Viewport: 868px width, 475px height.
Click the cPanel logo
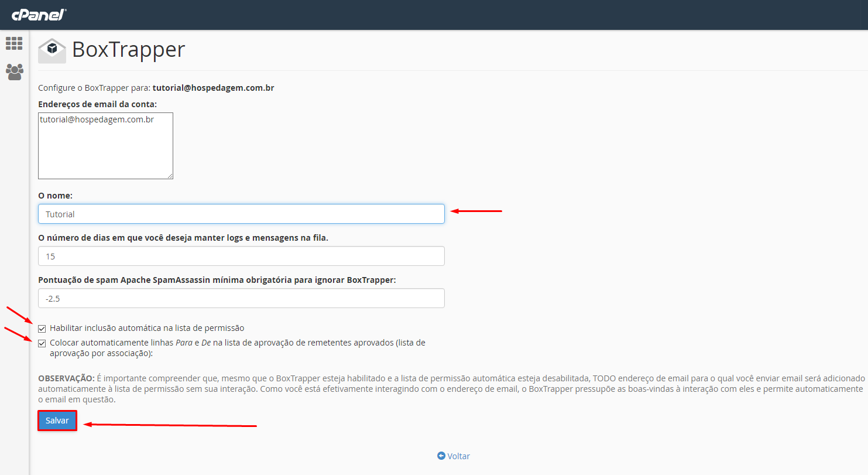coord(39,15)
